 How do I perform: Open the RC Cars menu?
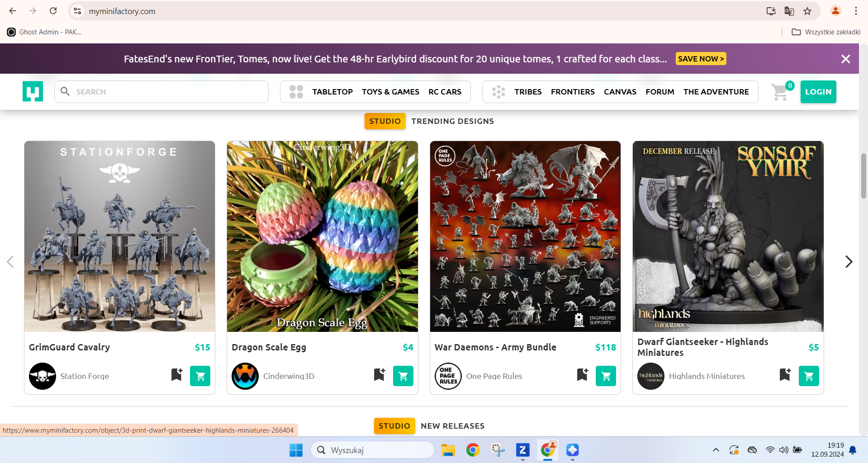pyautogui.click(x=445, y=92)
